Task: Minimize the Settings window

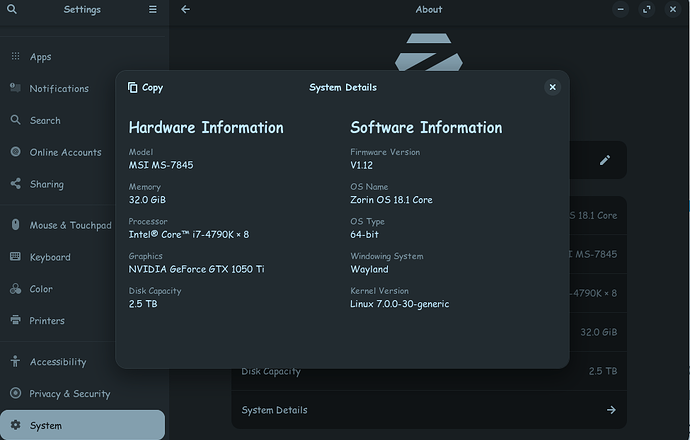Action: 620,9
